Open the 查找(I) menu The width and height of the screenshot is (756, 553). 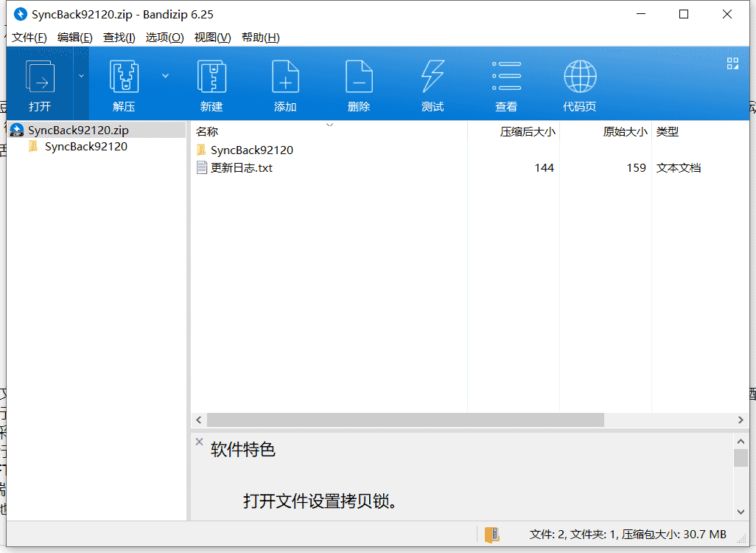coord(119,37)
